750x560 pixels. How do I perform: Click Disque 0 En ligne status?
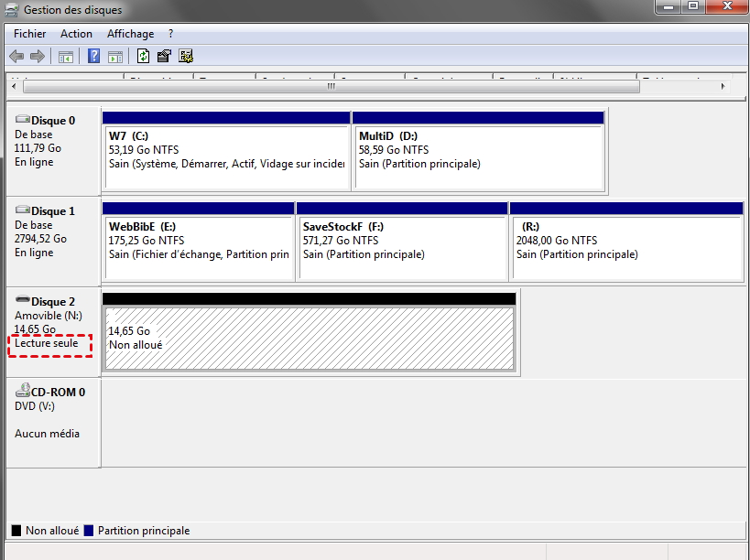34,162
